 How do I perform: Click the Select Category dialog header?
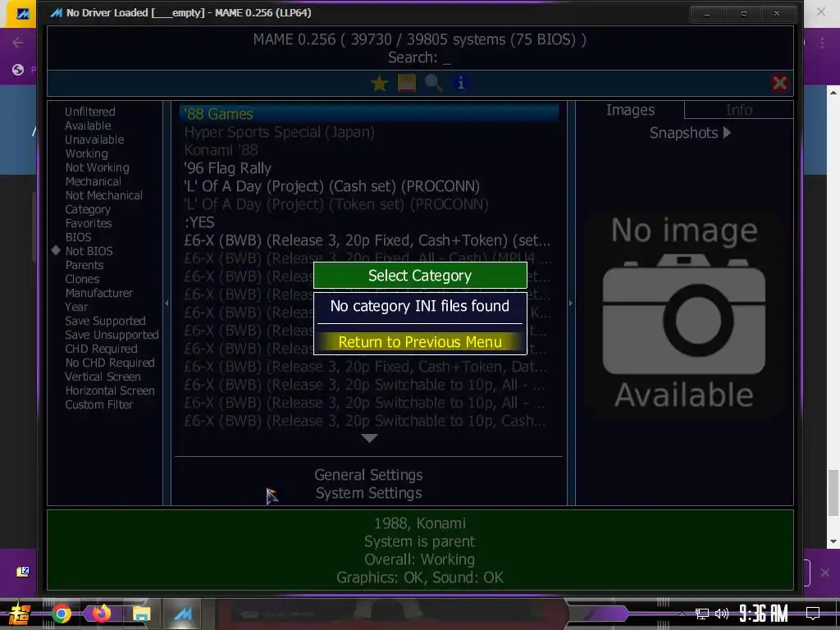click(420, 276)
